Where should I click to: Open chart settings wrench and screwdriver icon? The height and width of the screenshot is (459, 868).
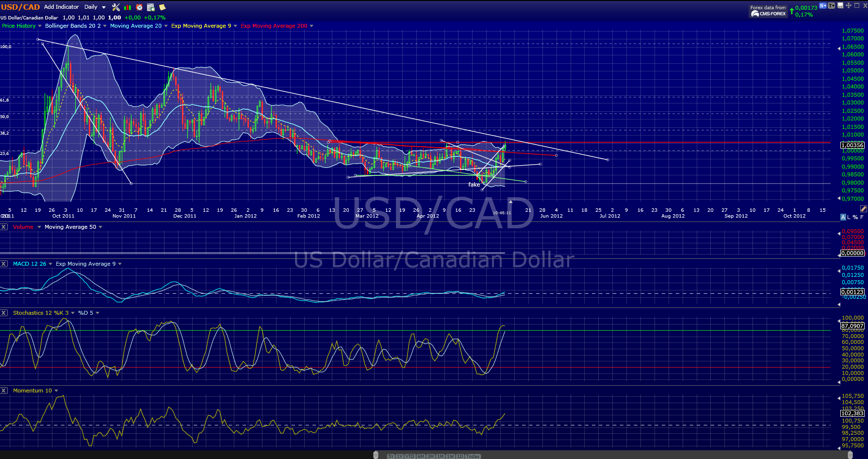pos(115,7)
